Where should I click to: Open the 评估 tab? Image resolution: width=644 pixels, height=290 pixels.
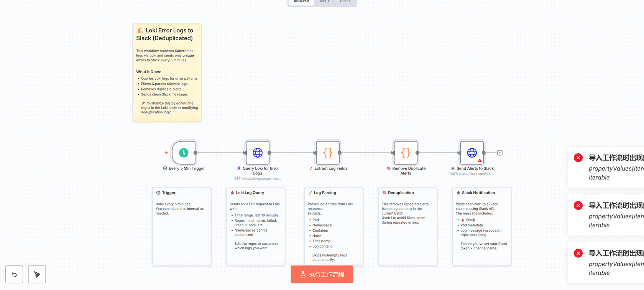tap(345, 2)
